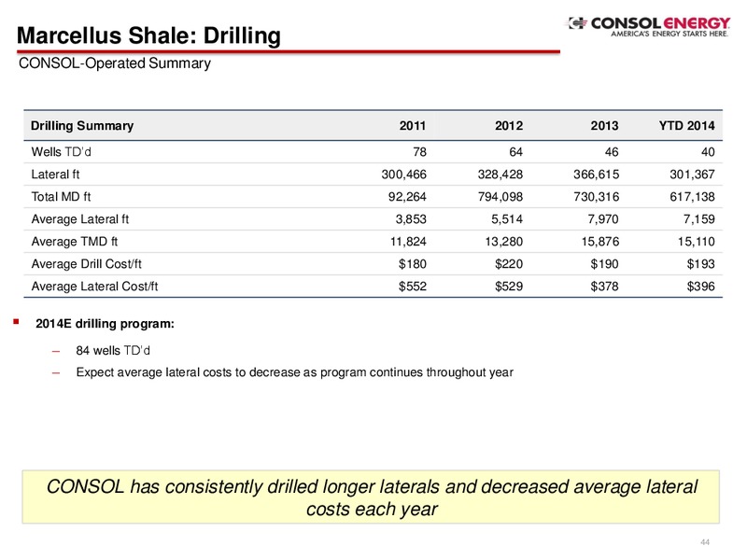Select the 2013 column header
This screenshot has height=560, width=747.
(604, 126)
